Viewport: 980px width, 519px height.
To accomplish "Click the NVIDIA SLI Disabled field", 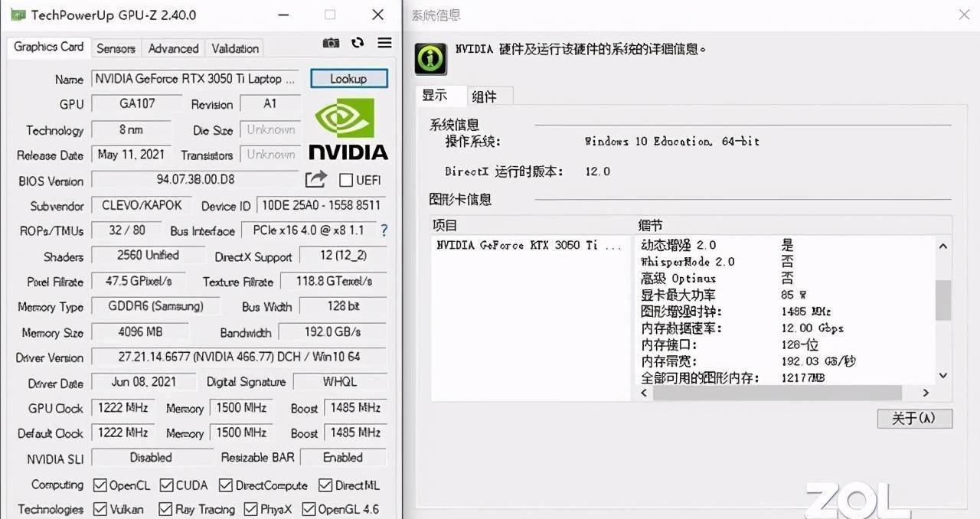I will point(152,457).
